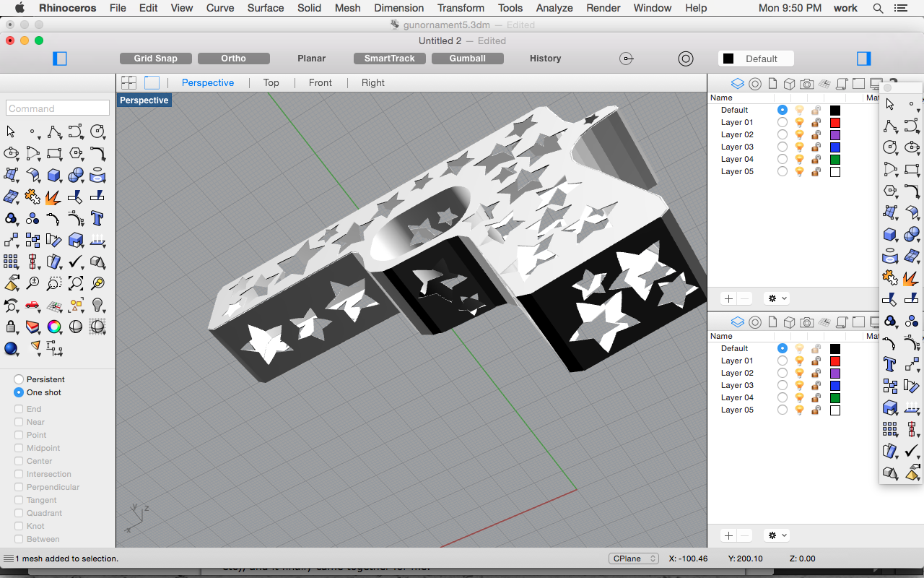Viewport: 924px width, 578px height.
Task: Open the camera views tab in upper panel
Action: 807,83
